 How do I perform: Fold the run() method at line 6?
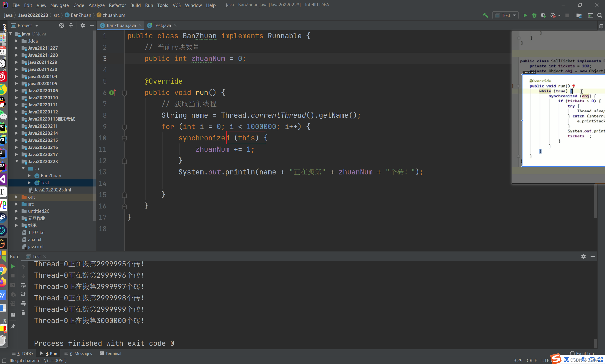click(x=124, y=93)
